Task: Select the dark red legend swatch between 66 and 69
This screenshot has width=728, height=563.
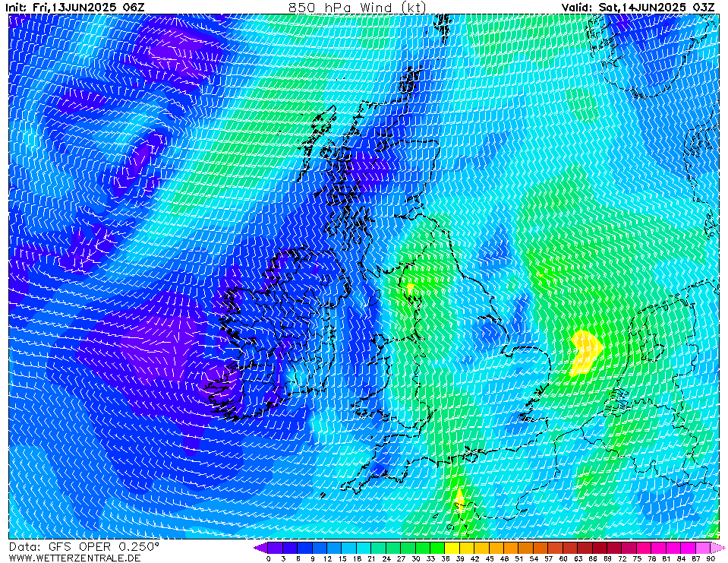Action: (600, 548)
